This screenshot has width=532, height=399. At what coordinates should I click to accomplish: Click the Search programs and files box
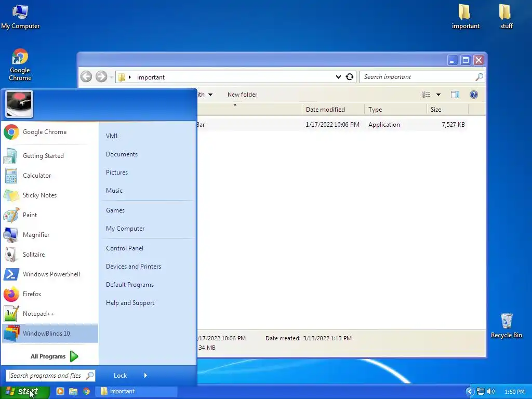[50, 375]
